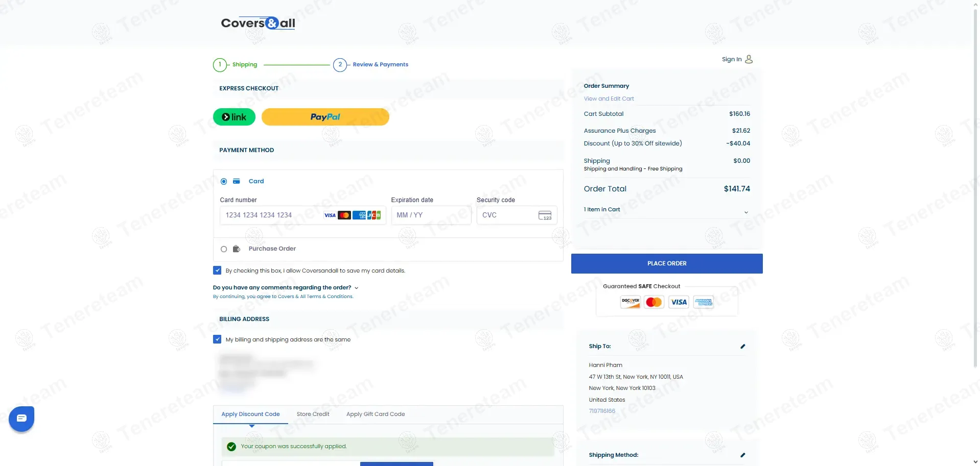Click the American Express badge under Safe Checkout
The width and height of the screenshot is (980, 466).
coord(704,302)
